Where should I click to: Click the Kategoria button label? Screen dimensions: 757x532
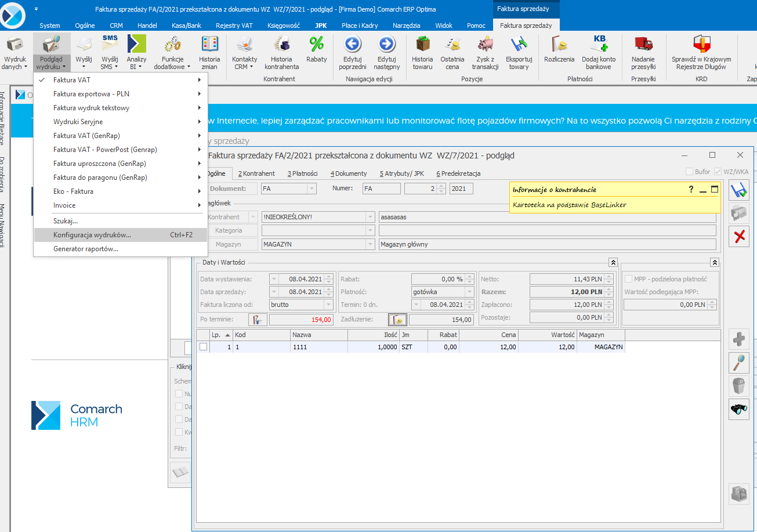tap(228, 230)
